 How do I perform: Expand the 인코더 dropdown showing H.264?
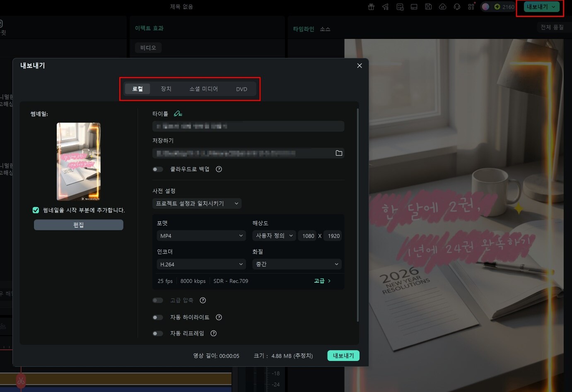point(201,265)
